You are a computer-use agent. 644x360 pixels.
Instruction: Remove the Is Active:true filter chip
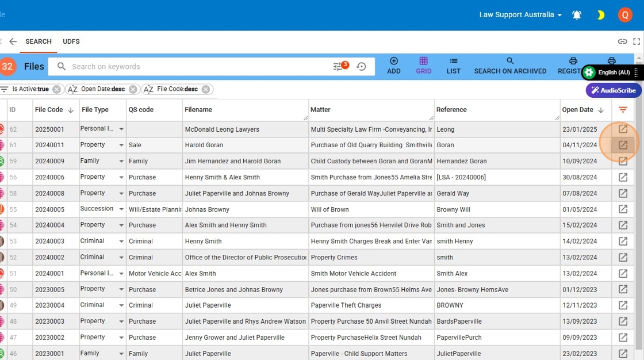(56, 89)
